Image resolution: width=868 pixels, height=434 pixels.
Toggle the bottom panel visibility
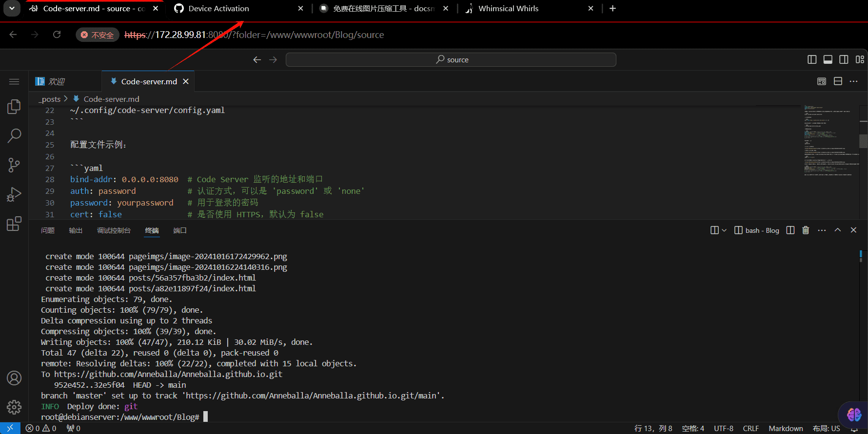point(828,59)
